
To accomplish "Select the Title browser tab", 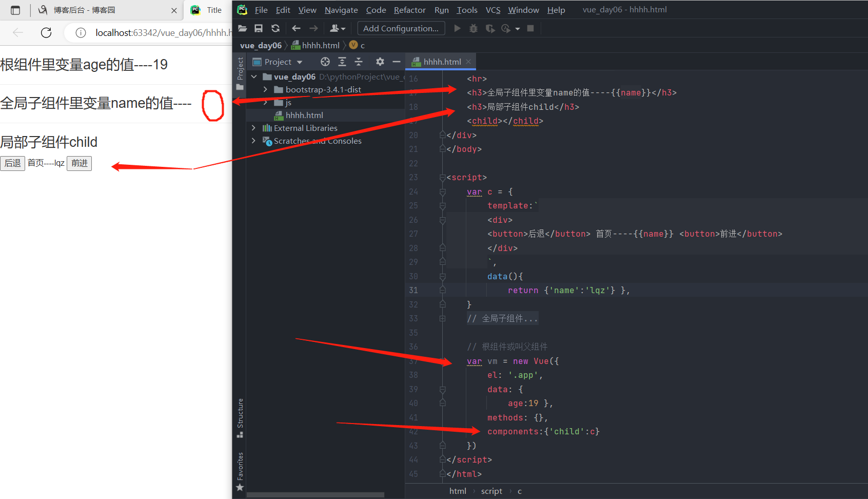I will [x=208, y=10].
